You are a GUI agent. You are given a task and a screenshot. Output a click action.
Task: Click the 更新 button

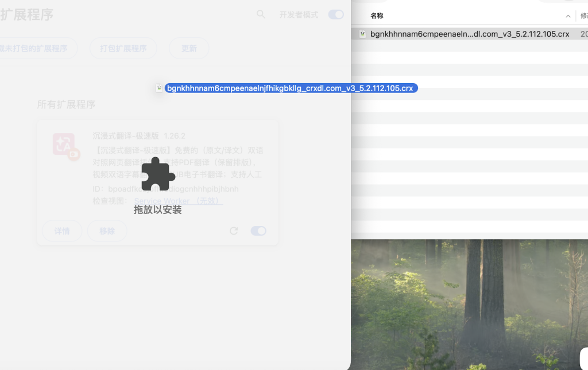(x=188, y=48)
